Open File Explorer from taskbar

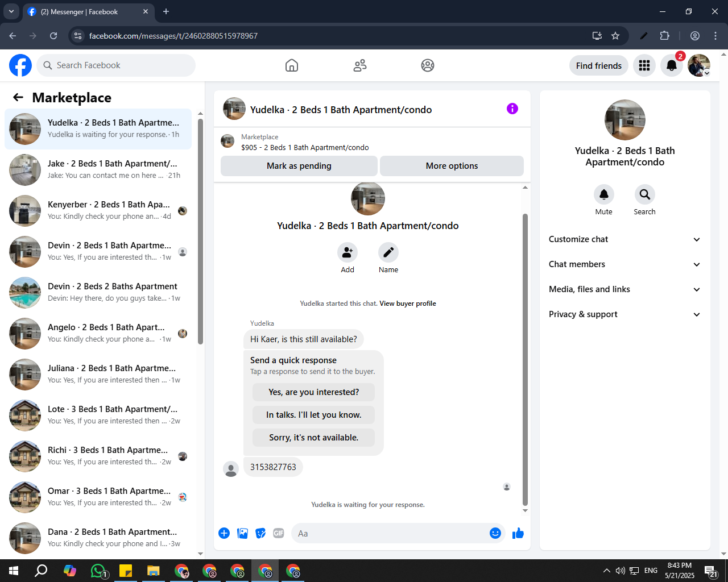[x=154, y=571]
